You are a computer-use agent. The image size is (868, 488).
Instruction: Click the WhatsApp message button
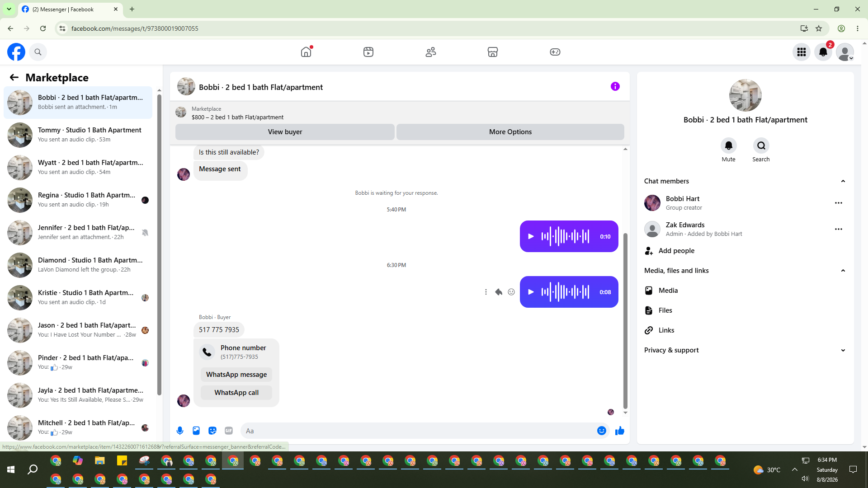236,375
